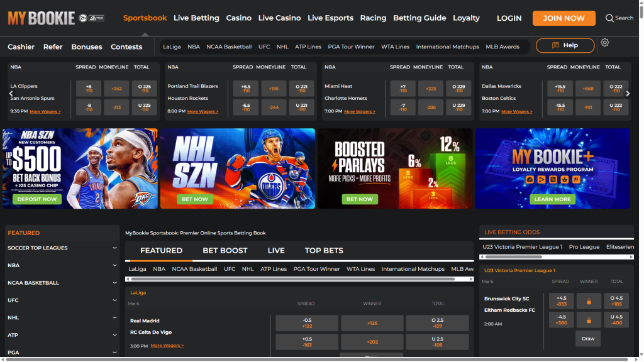Image resolution: width=644 pixels, height=362 pixels.
Task: Click the locked Winner odds padlock
Action: (589, 301)
